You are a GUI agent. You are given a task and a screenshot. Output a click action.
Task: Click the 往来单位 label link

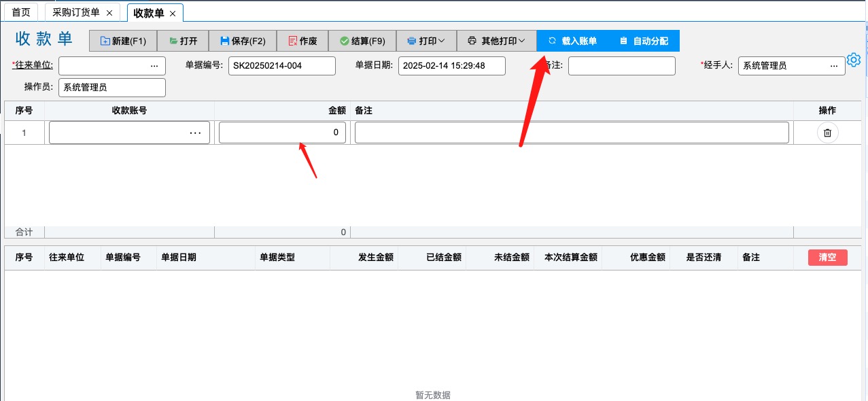33,65
